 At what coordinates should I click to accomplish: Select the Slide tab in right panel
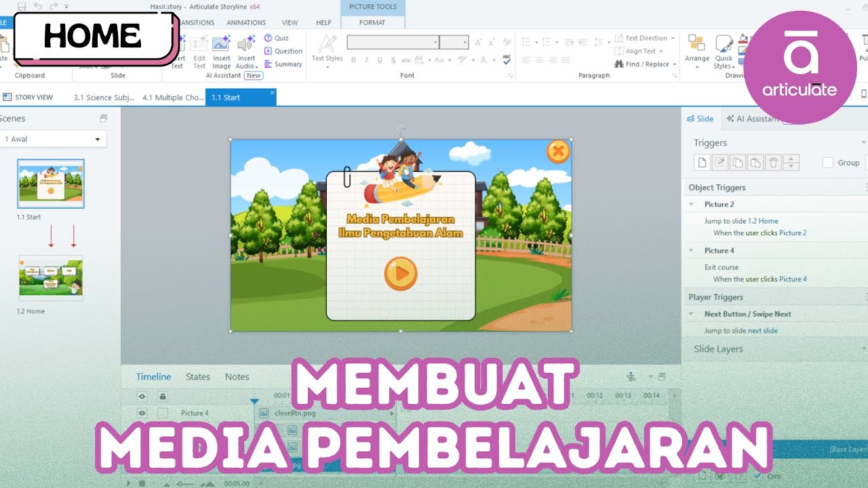coord(701,119)
